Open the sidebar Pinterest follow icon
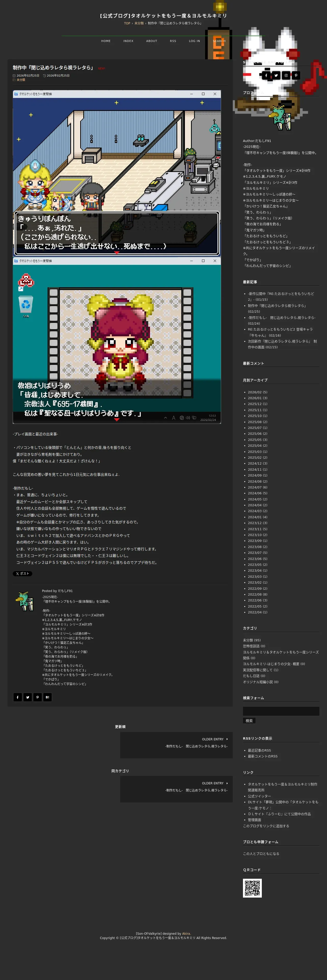327x980 pixels. (x=296, y=75)
